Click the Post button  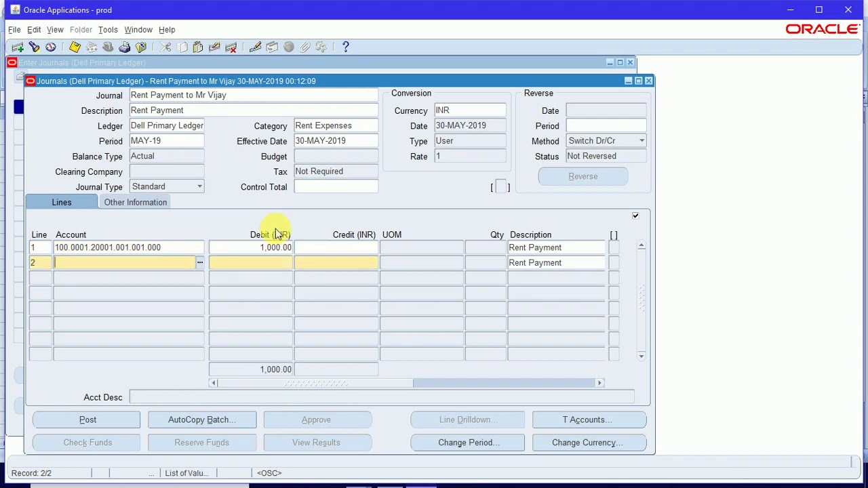[87, 420]
